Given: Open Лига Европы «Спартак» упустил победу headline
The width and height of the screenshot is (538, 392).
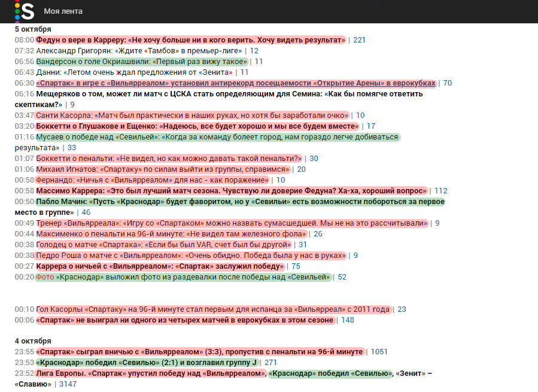Looking at the screenshot, I should tap(223, 379).
